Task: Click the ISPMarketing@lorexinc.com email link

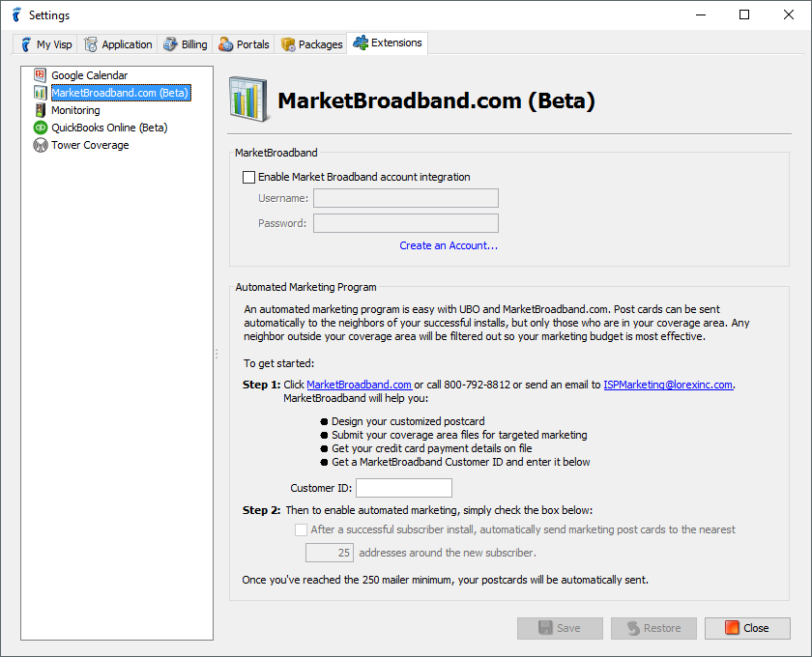Action: (668, 385)
